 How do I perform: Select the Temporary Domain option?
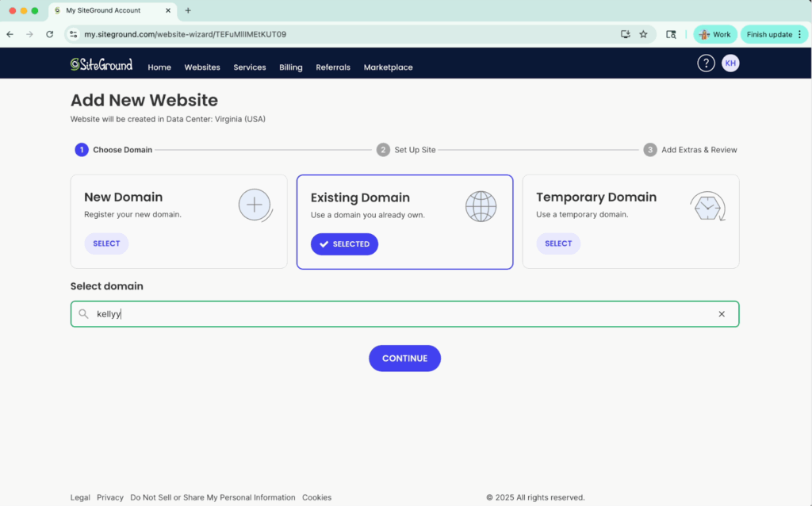(x=558, y=243)
